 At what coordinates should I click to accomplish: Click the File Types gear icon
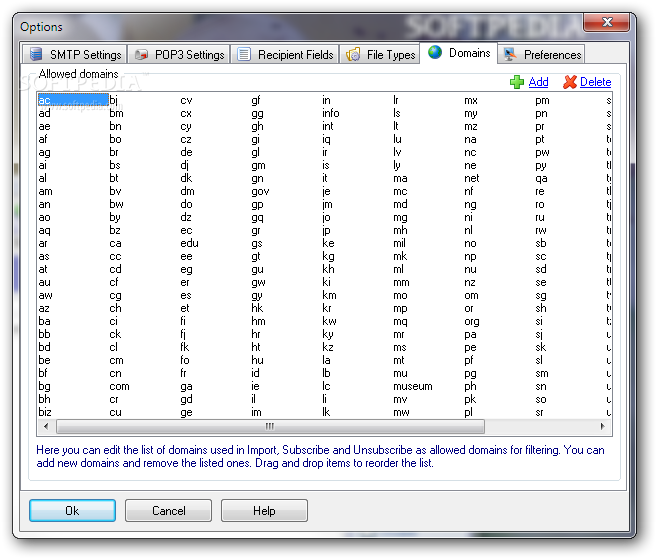[353, 54]
